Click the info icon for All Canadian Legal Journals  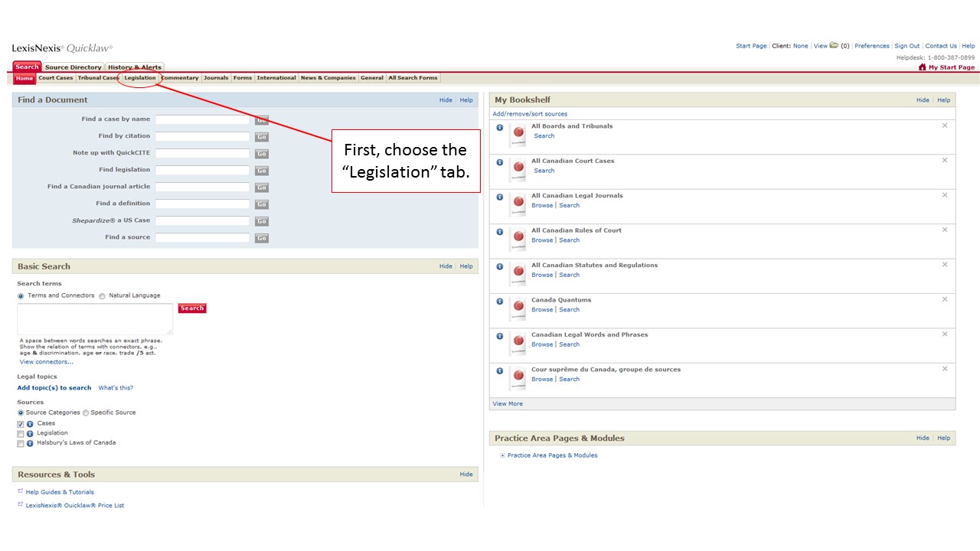pos(499,197)
